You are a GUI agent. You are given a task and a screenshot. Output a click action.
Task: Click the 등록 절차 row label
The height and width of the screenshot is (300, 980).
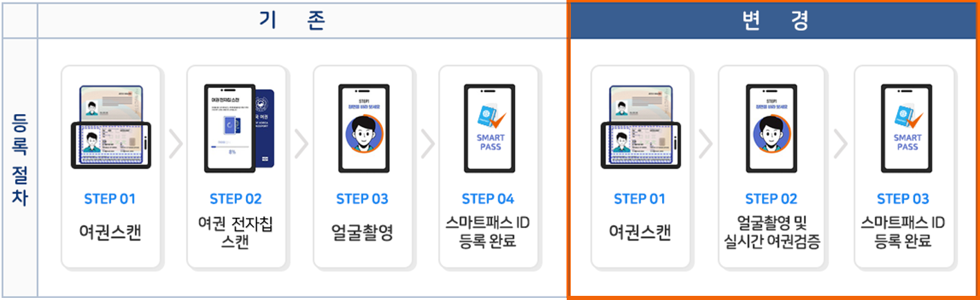pyautogui.click(x=19, y=167)
